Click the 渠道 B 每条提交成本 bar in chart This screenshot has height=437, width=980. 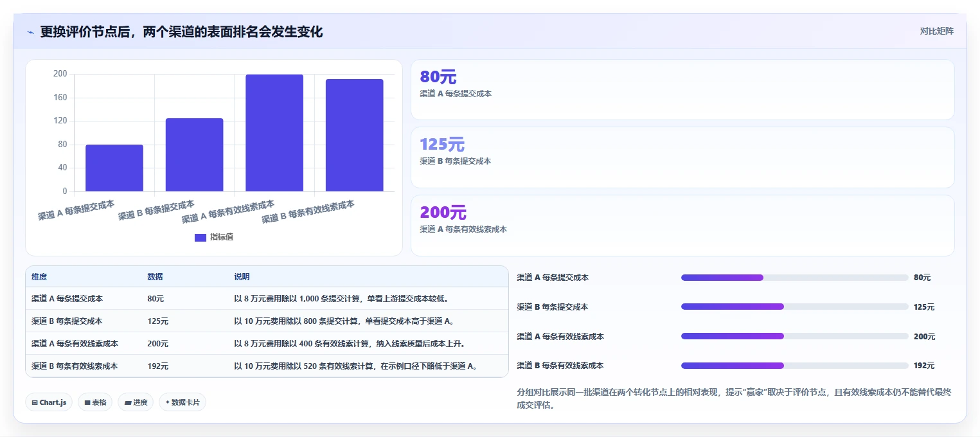pyautogui.click(x=194, y=155)
